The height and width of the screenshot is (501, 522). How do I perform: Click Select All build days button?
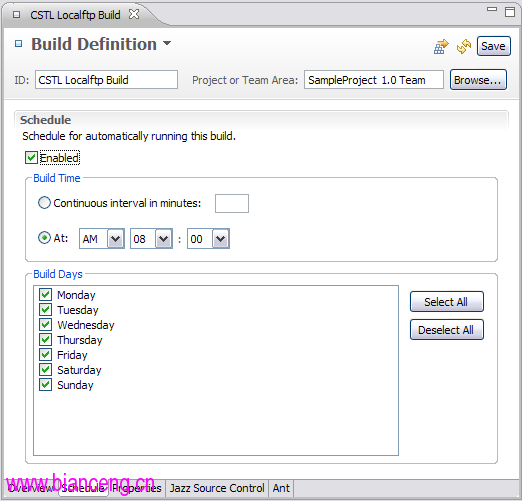pyautogui.click(x=446, y=302)
